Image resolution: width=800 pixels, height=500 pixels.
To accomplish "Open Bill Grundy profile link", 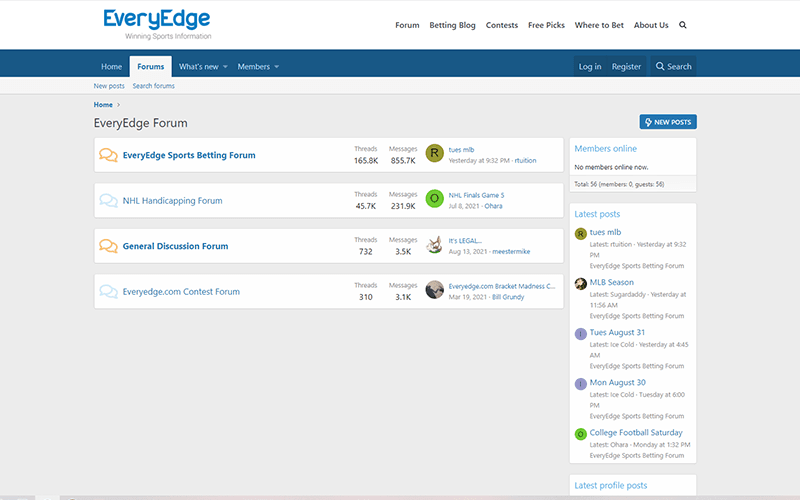I will click(x=508, y=296).
